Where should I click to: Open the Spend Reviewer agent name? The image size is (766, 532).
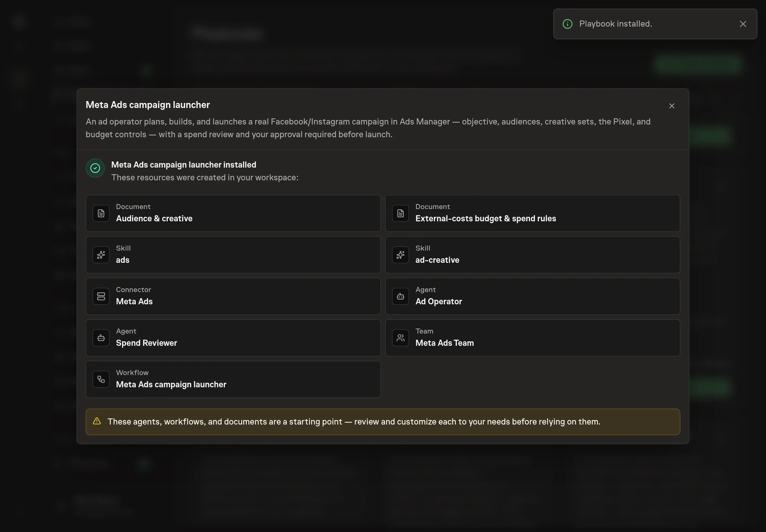click(x=146, y=343)
